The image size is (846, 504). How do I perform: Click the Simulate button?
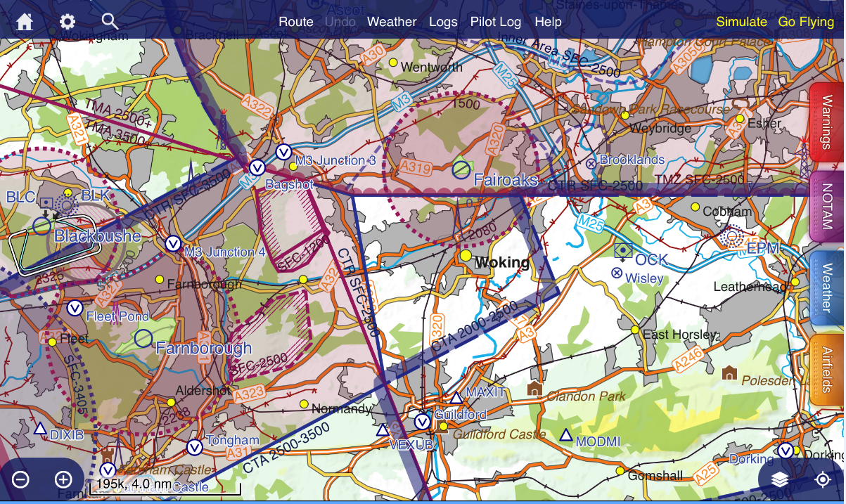point(741,22)
